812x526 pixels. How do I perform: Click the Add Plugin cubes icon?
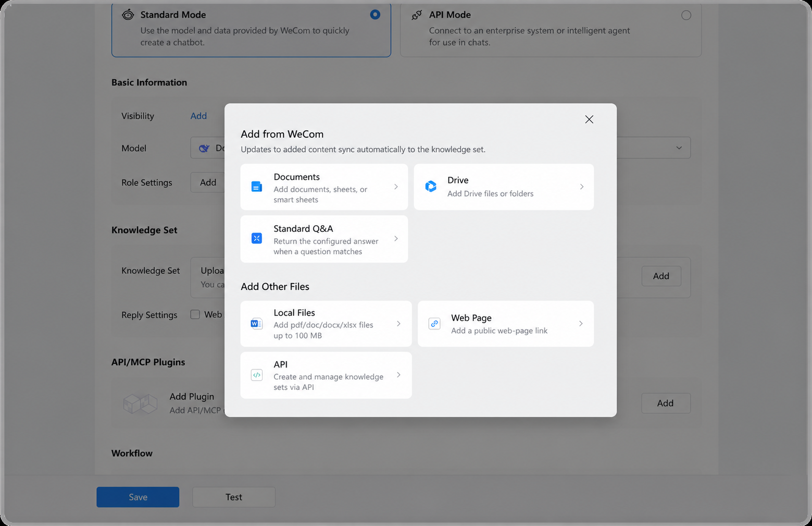coord(141,403)
